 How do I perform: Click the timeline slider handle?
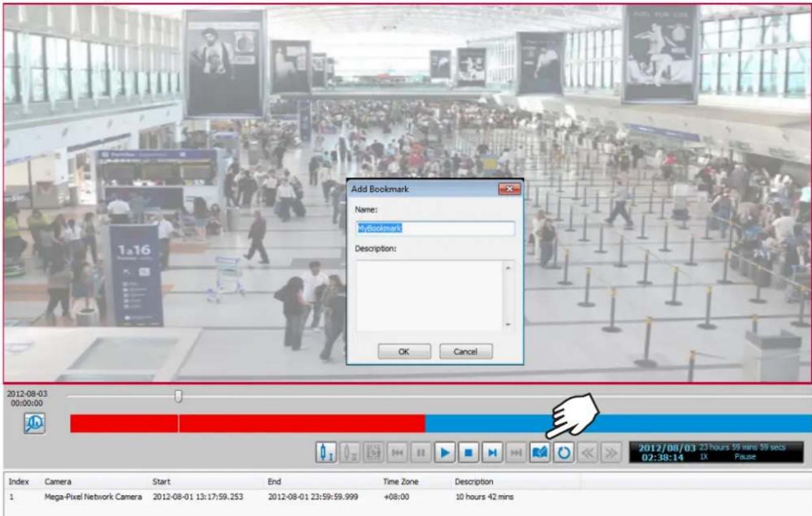coord(178,397)
